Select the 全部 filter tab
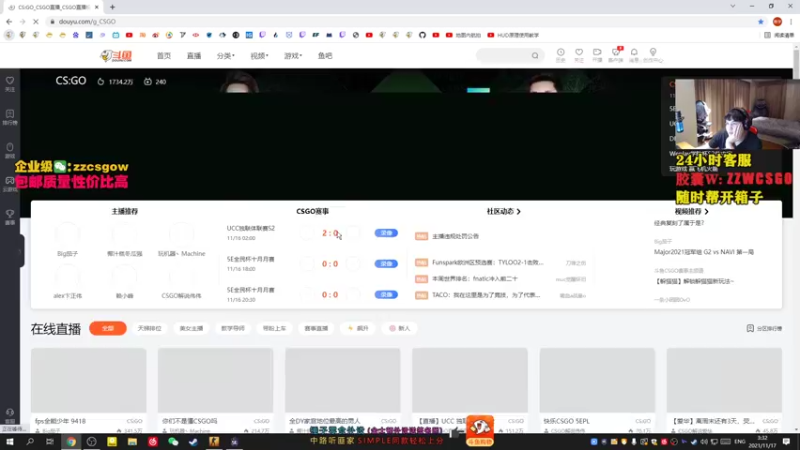Image resolution: width=800 pixels, height=450 pixels. 108,328
